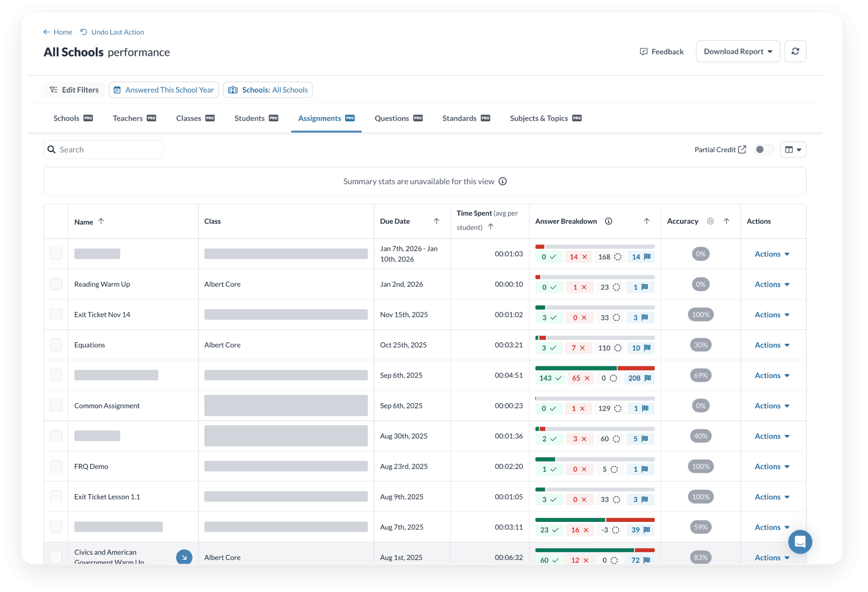The width and height of the screenshot is (868, 592).
Task: Open the Download Report dropdown
Action: coord(737,51)
